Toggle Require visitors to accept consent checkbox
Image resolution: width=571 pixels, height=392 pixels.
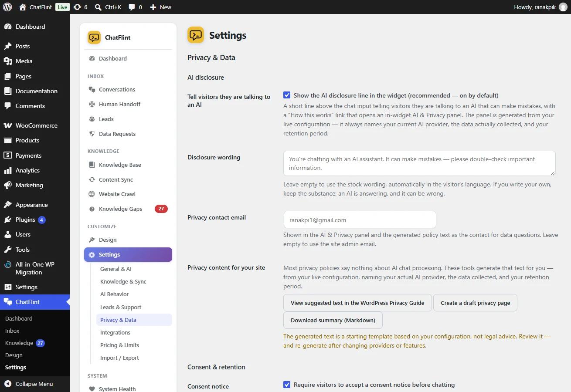(287, 384)
